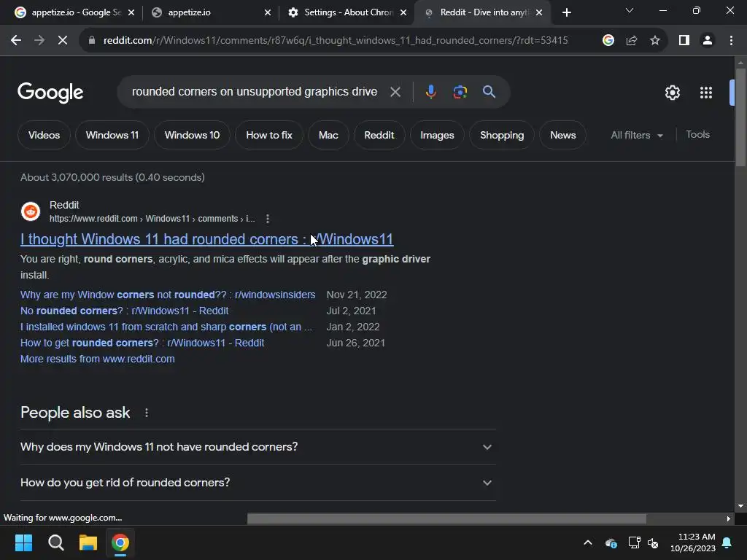Image resolution: width=747 pixels, height=560 pixels.
Task: Open Reddit result three-dot options
Action: tap(267, 219)
